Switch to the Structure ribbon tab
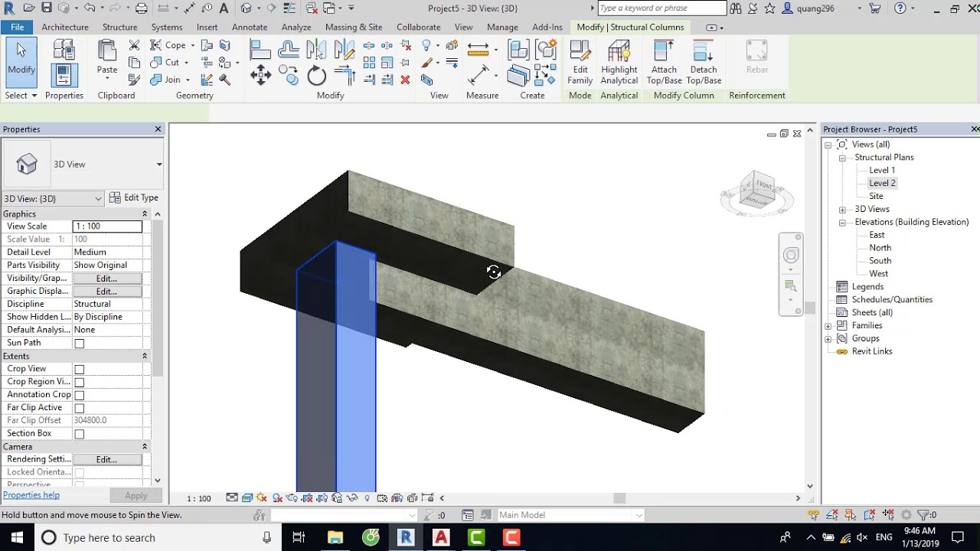This screenshot has width=980, height=551. (120, 27)
